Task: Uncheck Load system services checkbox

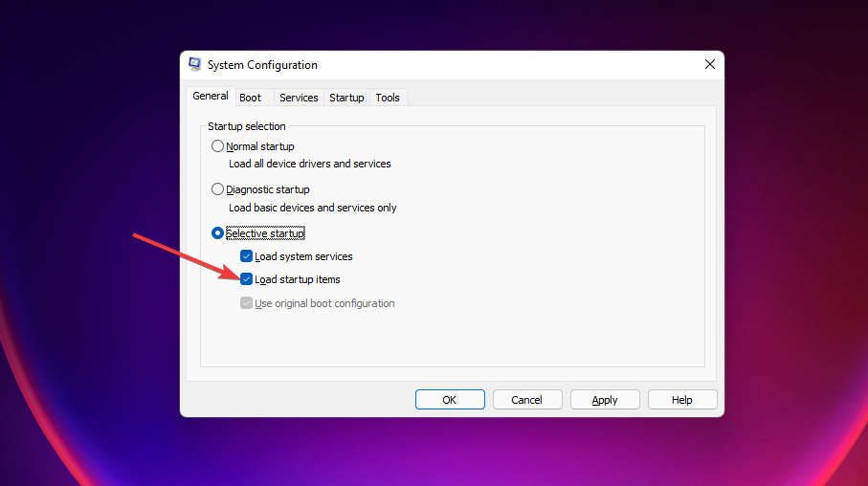Action: 247,256
